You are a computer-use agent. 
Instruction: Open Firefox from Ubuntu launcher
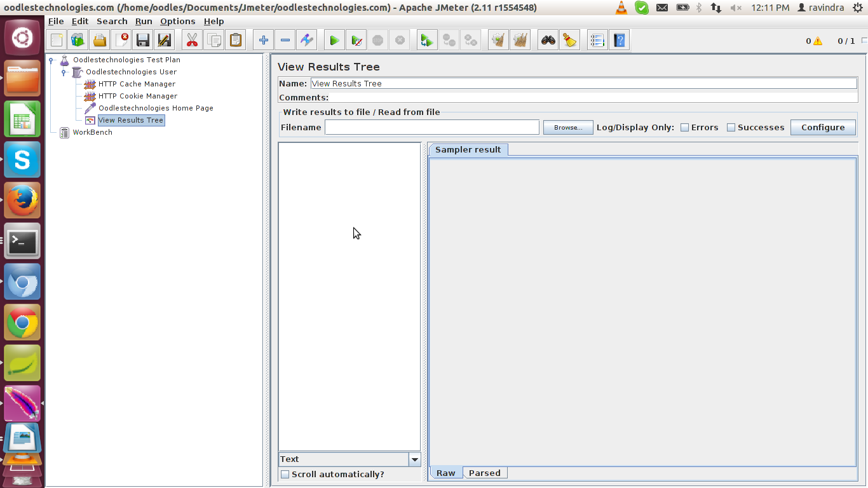pos(22,201)
